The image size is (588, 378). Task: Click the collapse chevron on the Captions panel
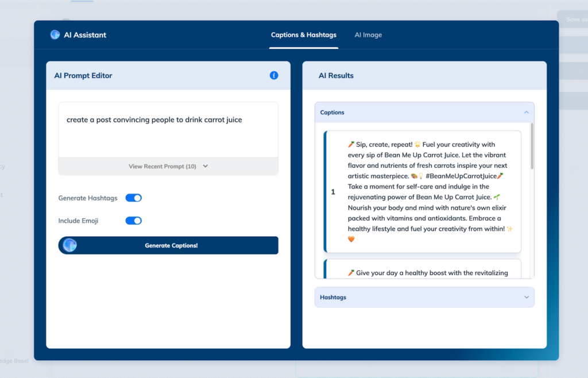click(x=526, y=112)
